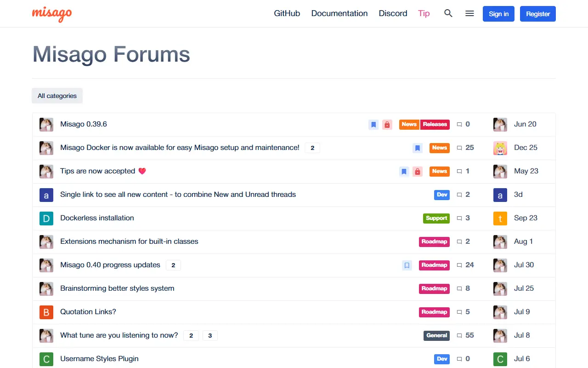Click the Register button
588x368 pixels.
[x=538, y=14]
